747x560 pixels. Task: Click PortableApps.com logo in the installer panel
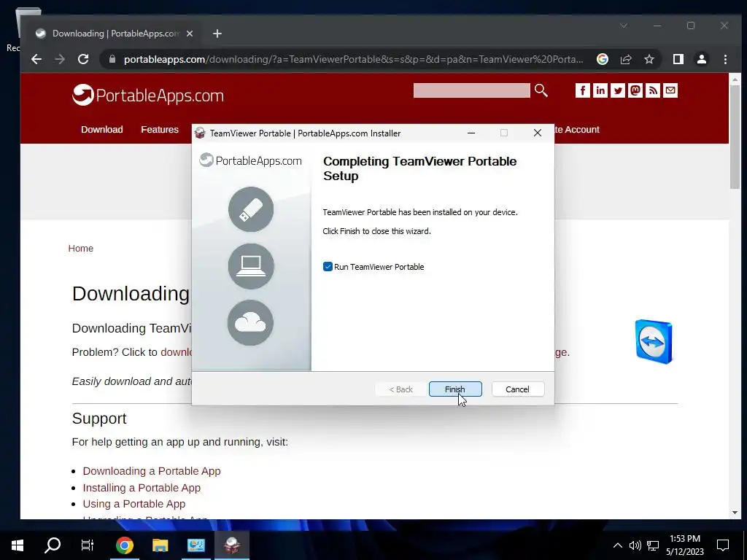point(251,160)
